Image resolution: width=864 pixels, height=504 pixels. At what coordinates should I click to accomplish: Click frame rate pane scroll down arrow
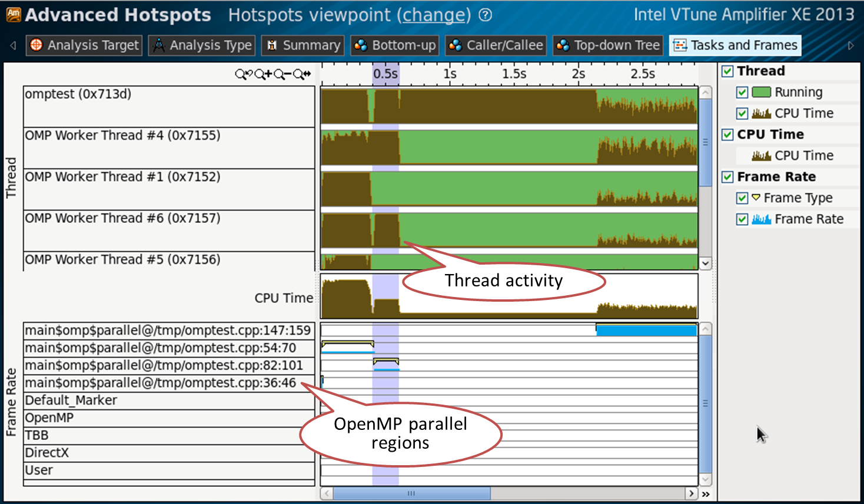[x=706, y=479]
